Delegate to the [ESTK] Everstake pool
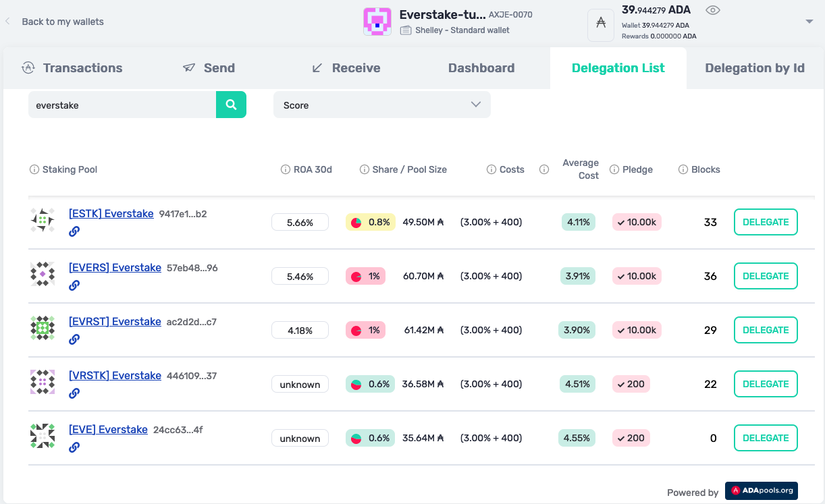This screenshot has height=504, width=825. 766,222
